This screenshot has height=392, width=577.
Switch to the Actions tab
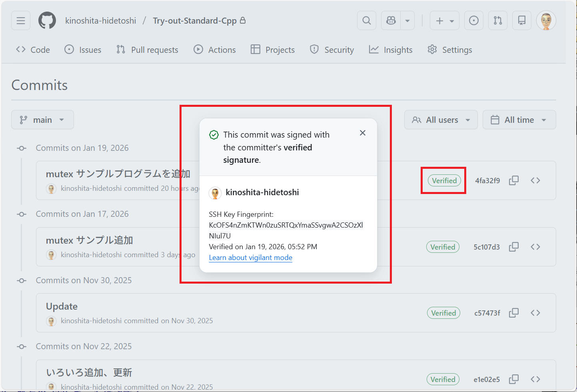214,49
